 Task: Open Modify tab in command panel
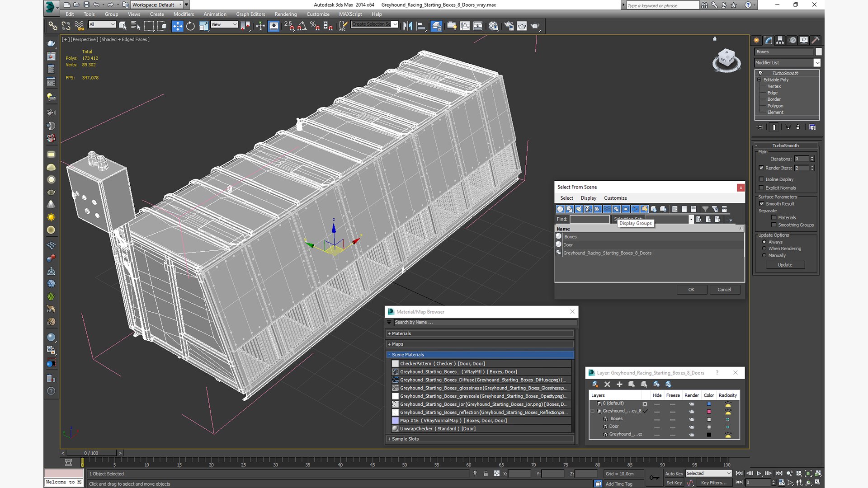tap(768, 40)
